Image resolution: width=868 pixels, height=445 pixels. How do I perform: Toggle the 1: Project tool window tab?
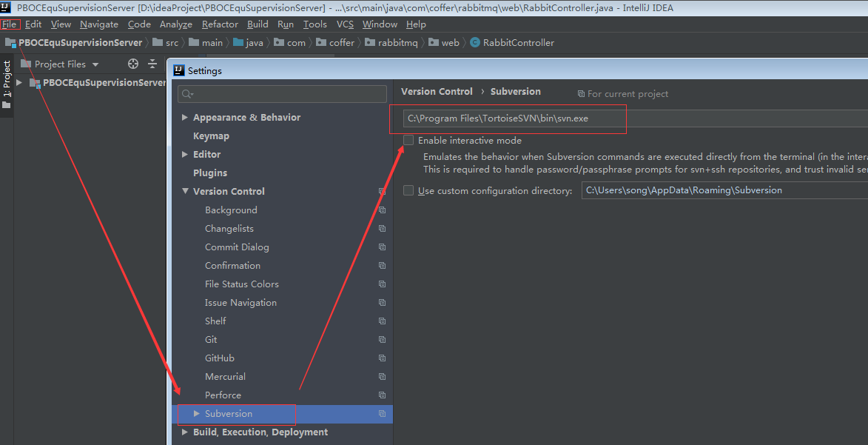[x=7, y=85]
